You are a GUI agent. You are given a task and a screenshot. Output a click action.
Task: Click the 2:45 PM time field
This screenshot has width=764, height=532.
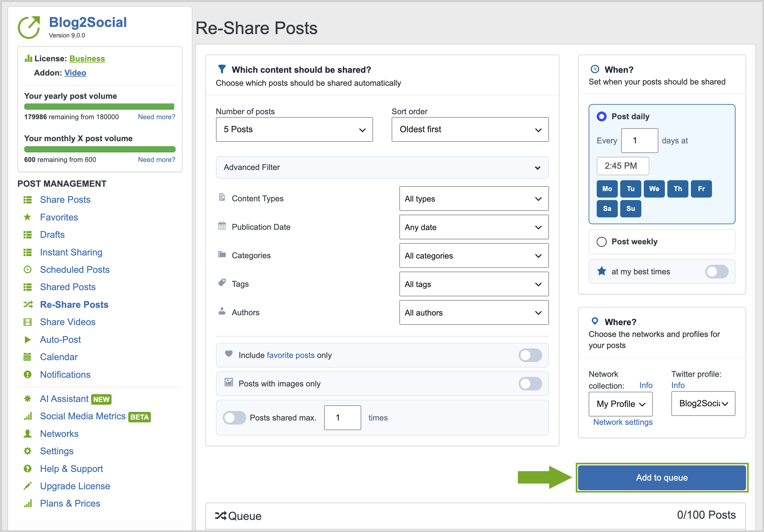tap(623, 166)
